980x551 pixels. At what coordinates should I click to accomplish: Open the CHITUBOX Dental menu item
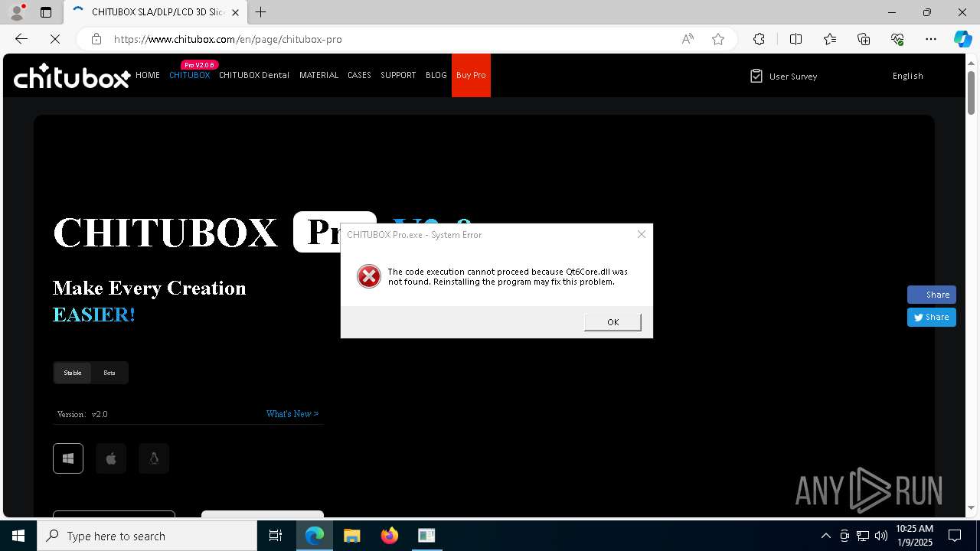pos(254,75)
